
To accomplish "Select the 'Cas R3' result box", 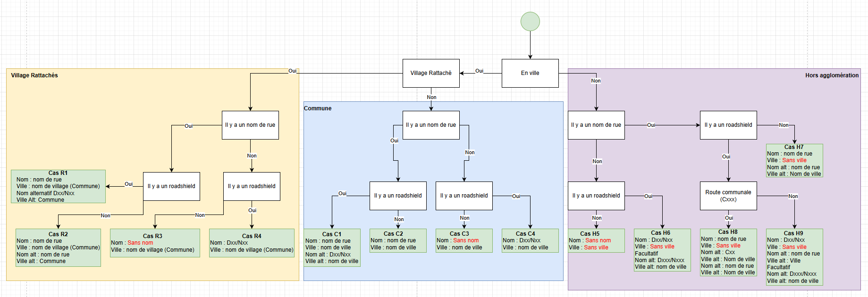I will 155,243.
